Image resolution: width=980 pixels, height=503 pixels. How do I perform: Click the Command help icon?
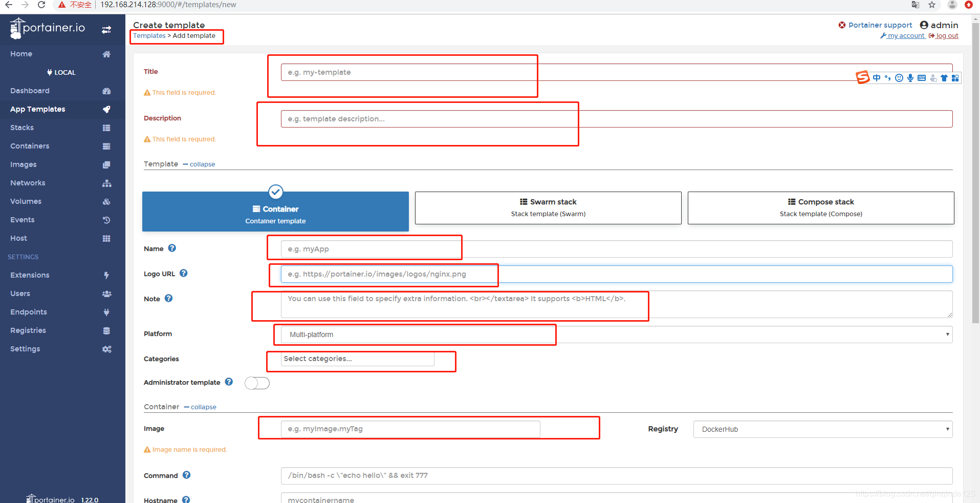click(x=186, y=475)
